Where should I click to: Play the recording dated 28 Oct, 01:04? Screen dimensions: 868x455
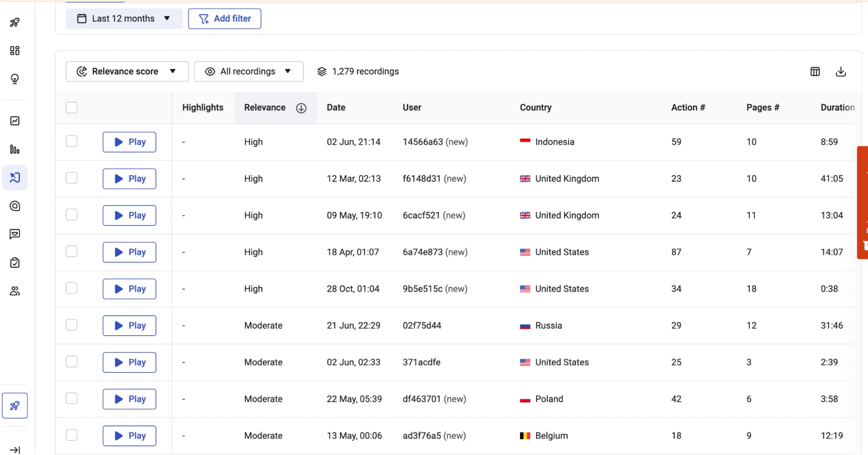129,289
